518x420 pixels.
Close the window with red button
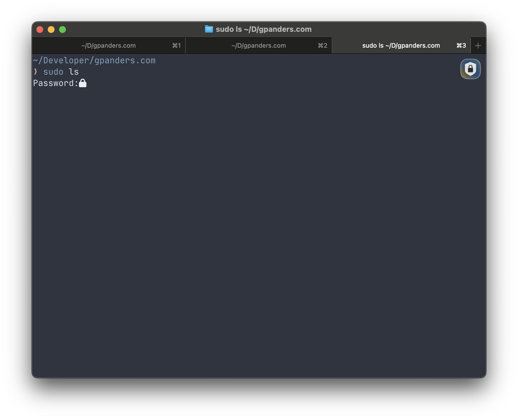[x=40, y=30]
